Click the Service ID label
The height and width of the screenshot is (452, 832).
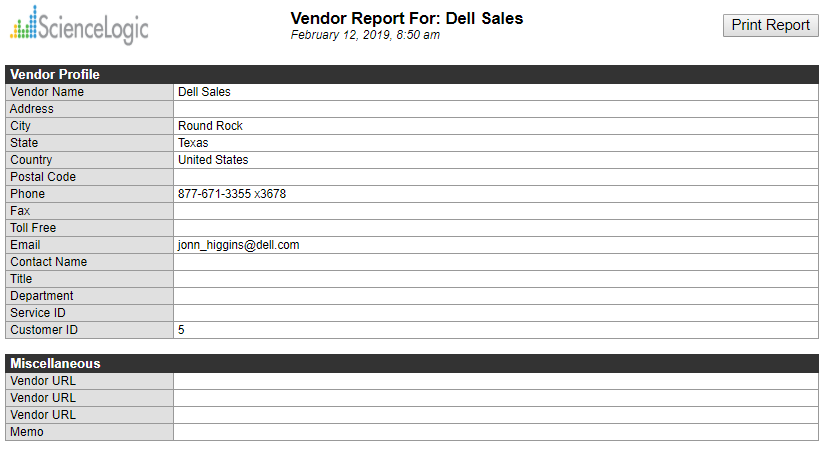click(38, 313)
